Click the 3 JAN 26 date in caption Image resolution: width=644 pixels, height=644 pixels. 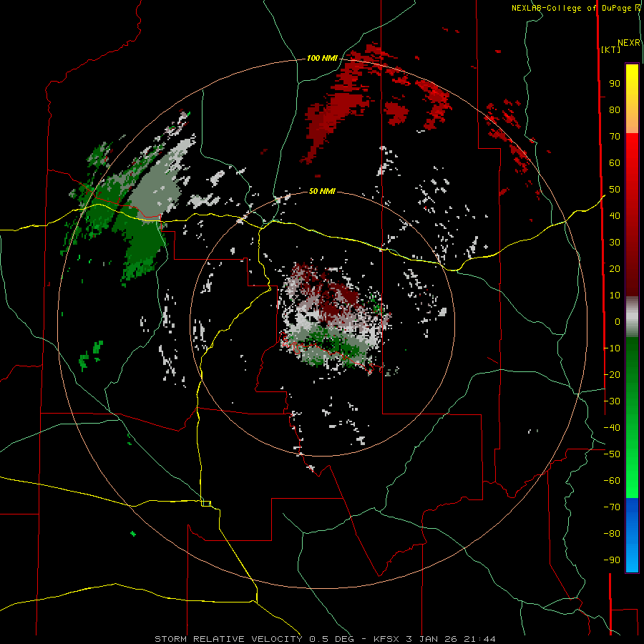pos(431,639)
